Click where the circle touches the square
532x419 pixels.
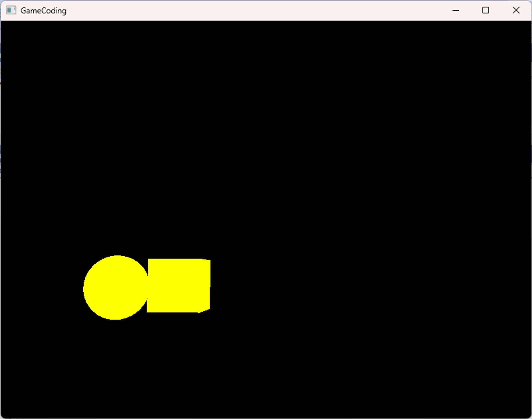pyautogui.click(x=148, y=288)
